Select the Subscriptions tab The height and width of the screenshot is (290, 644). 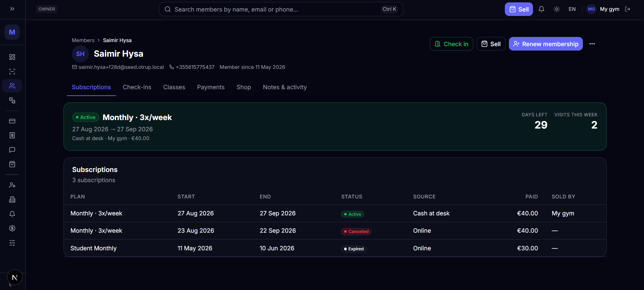coord(91,87)
